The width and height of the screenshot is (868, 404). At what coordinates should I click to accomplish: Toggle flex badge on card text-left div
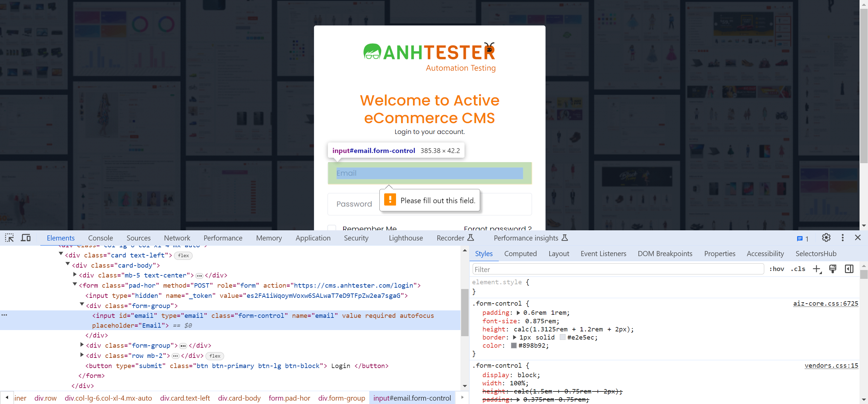[x=183, y=256]
